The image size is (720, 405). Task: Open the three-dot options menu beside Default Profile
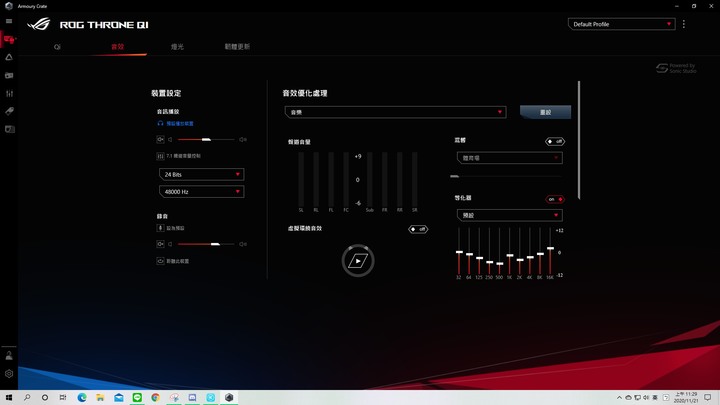click(x=684, y=24)
